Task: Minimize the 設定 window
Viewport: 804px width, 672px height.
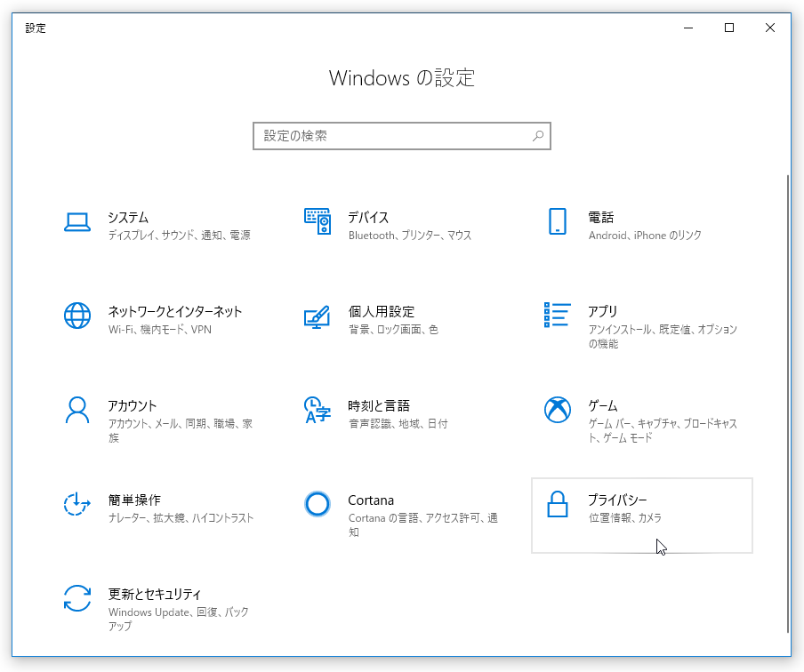Action: (x=688, y=28)
